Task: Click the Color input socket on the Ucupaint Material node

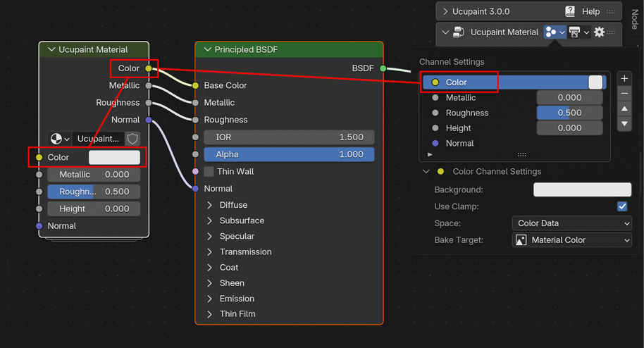Action: [39, 157]
